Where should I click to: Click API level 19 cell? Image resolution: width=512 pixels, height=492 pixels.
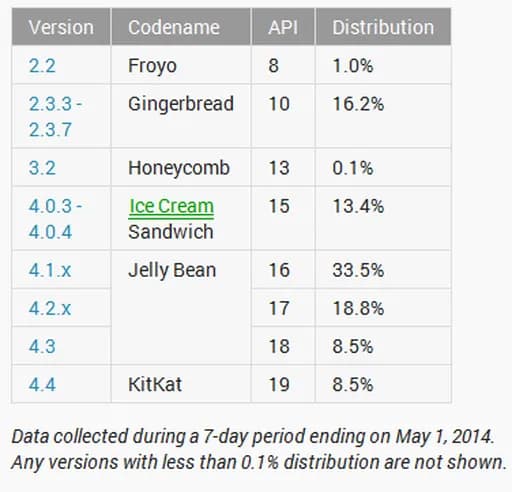coord(283,384)
